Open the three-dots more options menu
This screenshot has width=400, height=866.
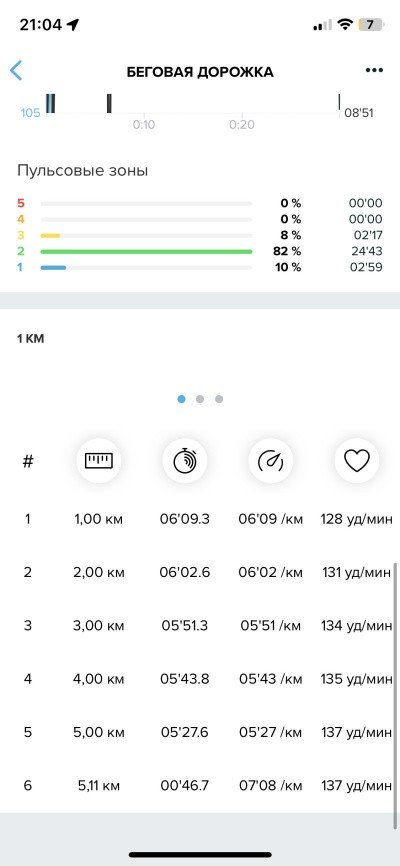point(374,70)
